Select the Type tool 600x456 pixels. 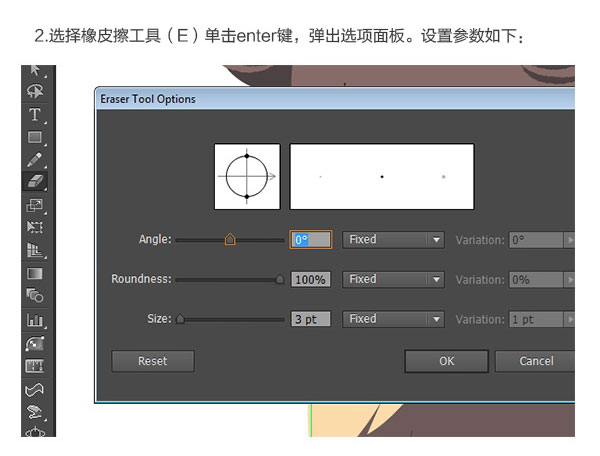coord(35,114)
